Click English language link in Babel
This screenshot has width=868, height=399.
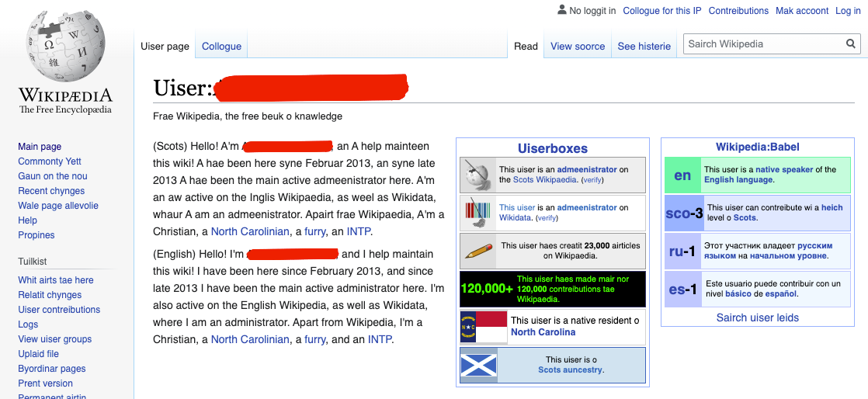click(x=738, y=180)
